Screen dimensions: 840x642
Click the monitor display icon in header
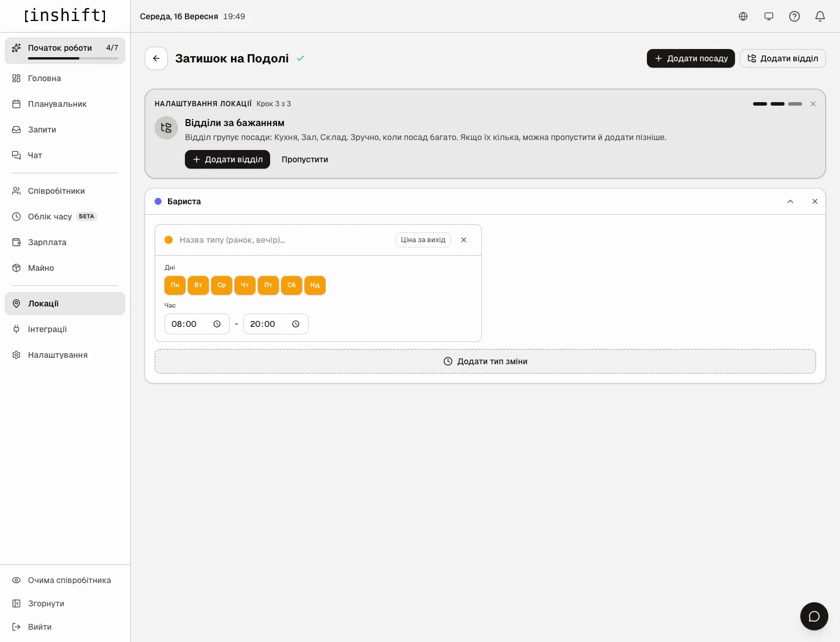[769, 16]
